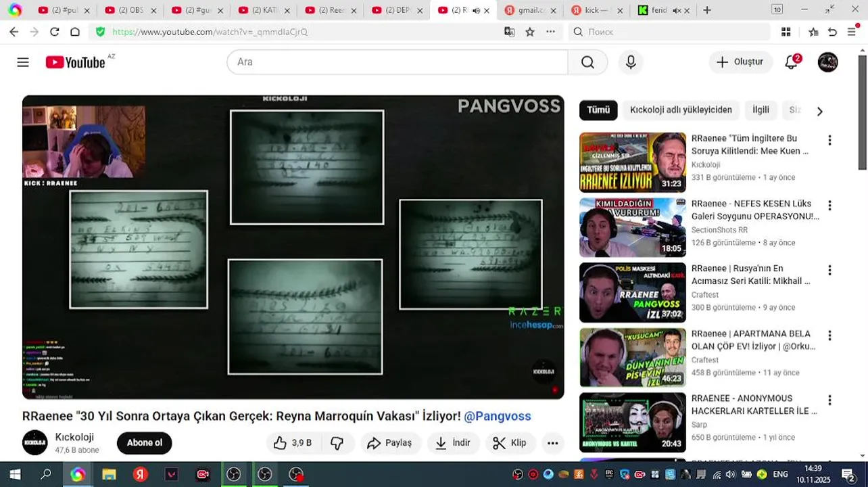Screen dimensions: 868x487
Task: Open the 46:23 çöp ev thumbnail
Action: 633,357
